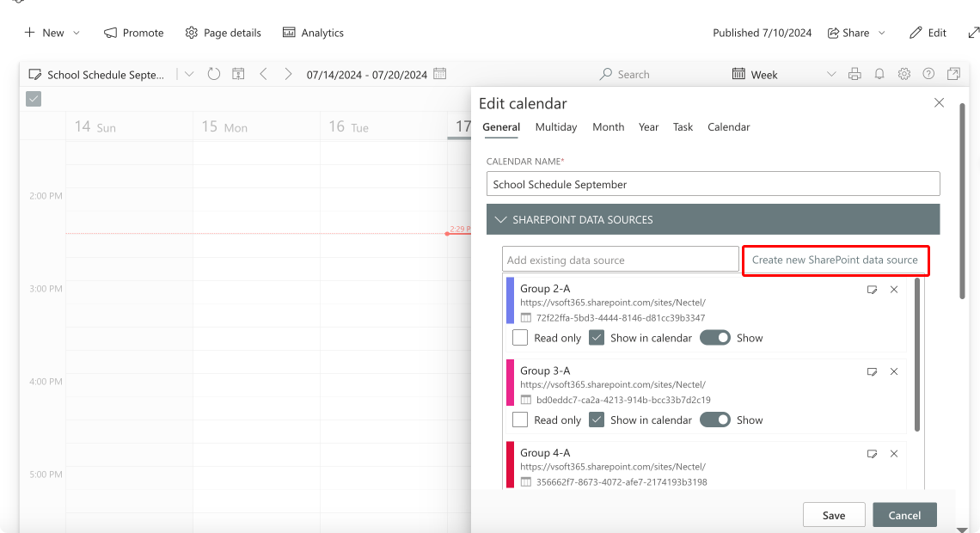Image resolution: width=980 pixels, height=533 pixels.
Task: Click the Group 3-A list icon
Action: 525,400
